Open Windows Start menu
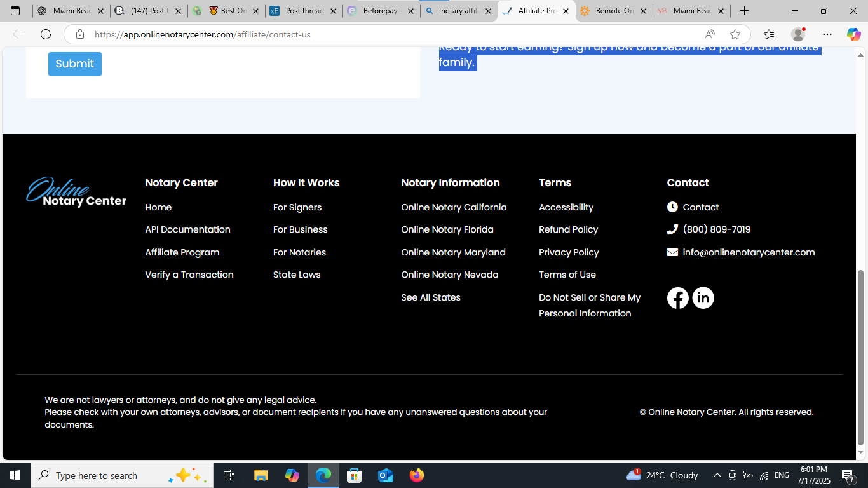Viewport: 868px width, 488px height. (15, 475)
